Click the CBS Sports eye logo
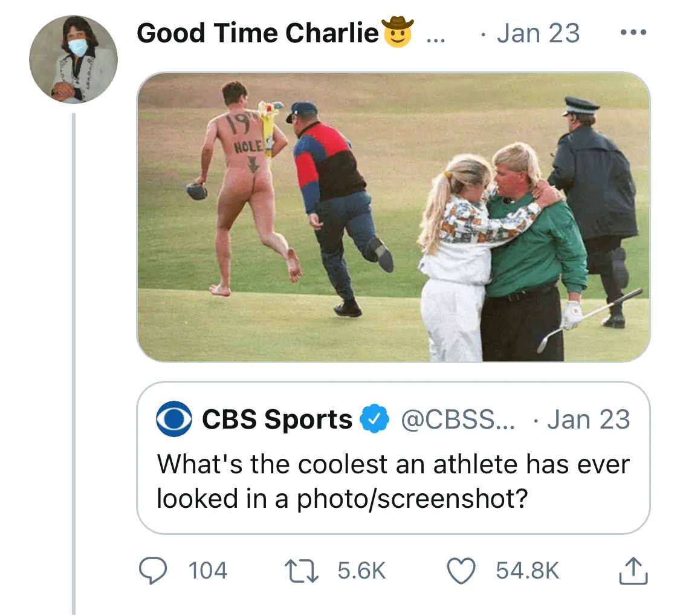This screenshot has width=680, height=616. pos(174,419)
